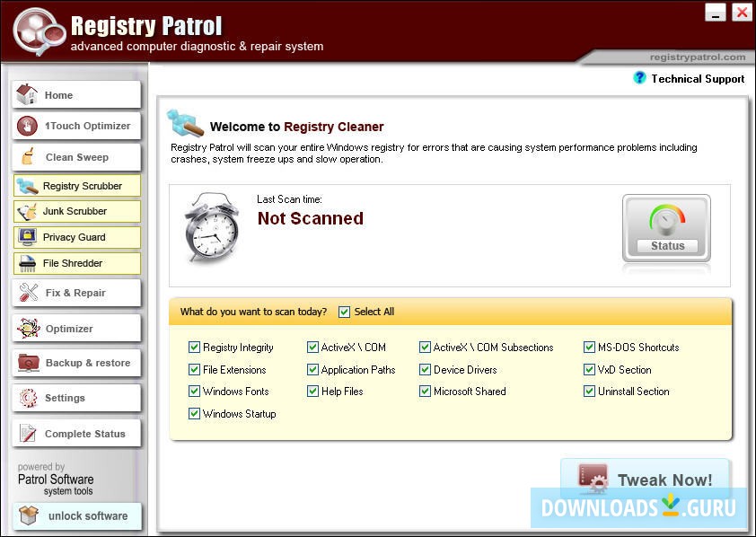The width and height of the screenshot is (756, 537).
Task: Open Privacy Guard from the sidebar
Action: pyautogui.click(x=75, y=236)
